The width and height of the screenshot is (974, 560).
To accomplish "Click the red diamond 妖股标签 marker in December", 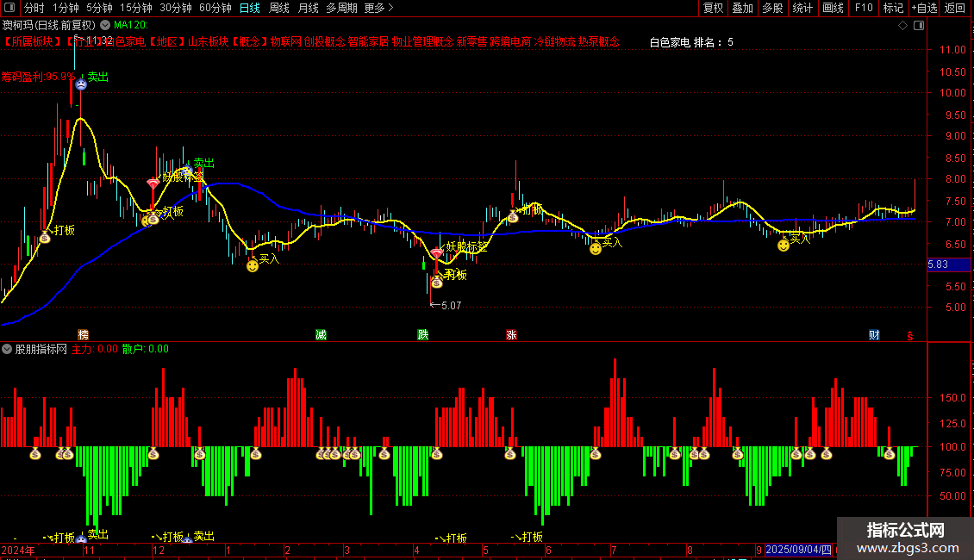I will coord(153,184).
